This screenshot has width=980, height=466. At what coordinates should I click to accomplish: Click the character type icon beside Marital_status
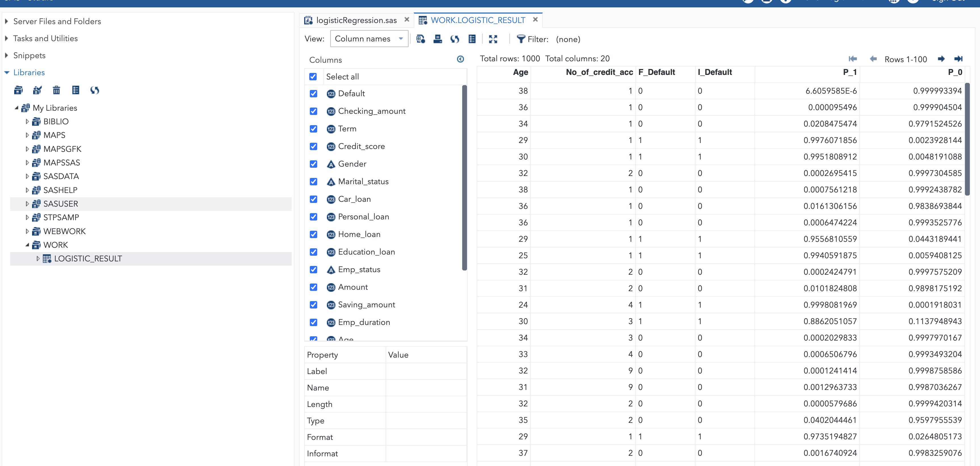(331, 181)
